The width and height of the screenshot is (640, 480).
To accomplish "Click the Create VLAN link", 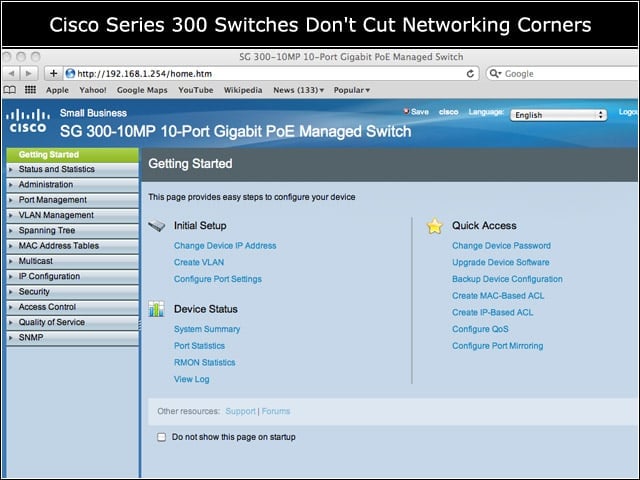I will coord(199,262).
